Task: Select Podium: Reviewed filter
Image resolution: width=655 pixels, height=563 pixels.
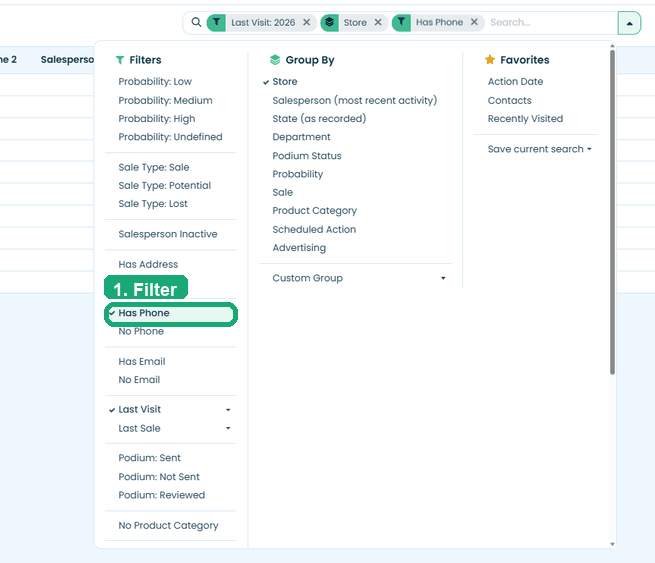Action: click(162, 495)
